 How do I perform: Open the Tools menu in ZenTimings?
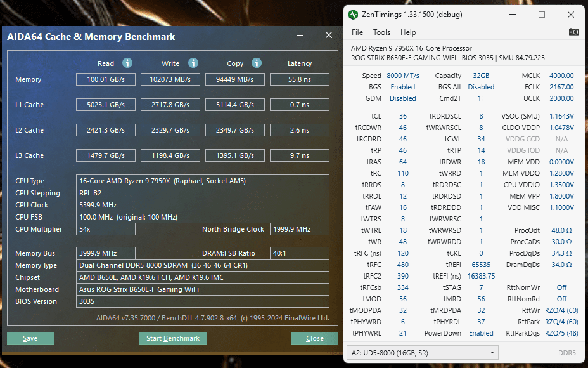click(381, 32)
